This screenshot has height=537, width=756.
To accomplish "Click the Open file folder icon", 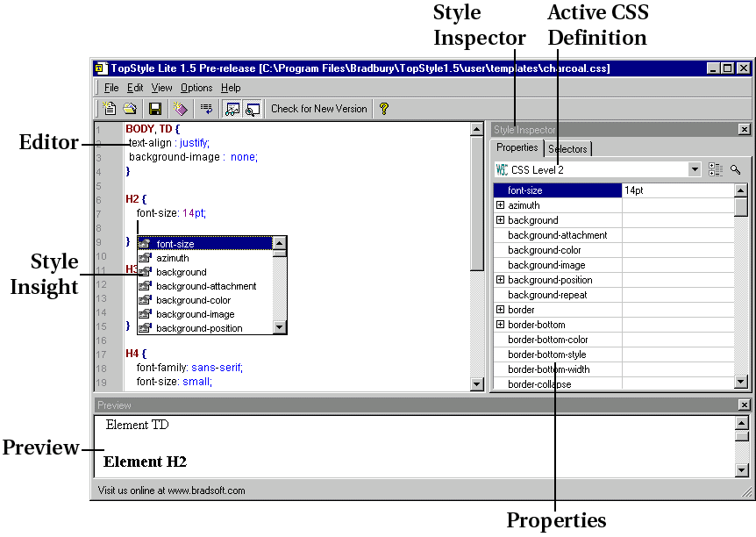I will point(130,109).
